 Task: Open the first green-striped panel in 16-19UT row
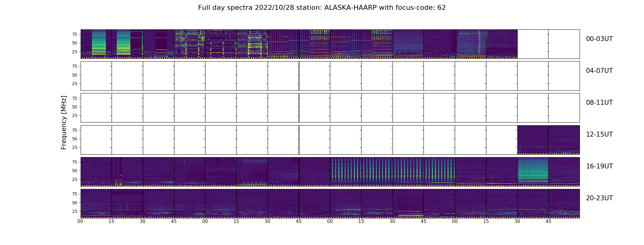tap(346, 172)
